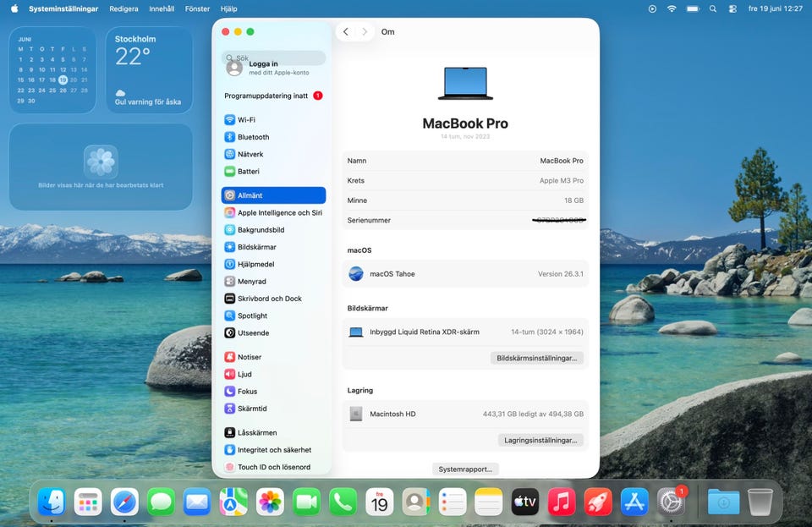This screenshot has width=812, height=527.
Task: Click the Stockholm weather widget
Action: tap(149, 70)
